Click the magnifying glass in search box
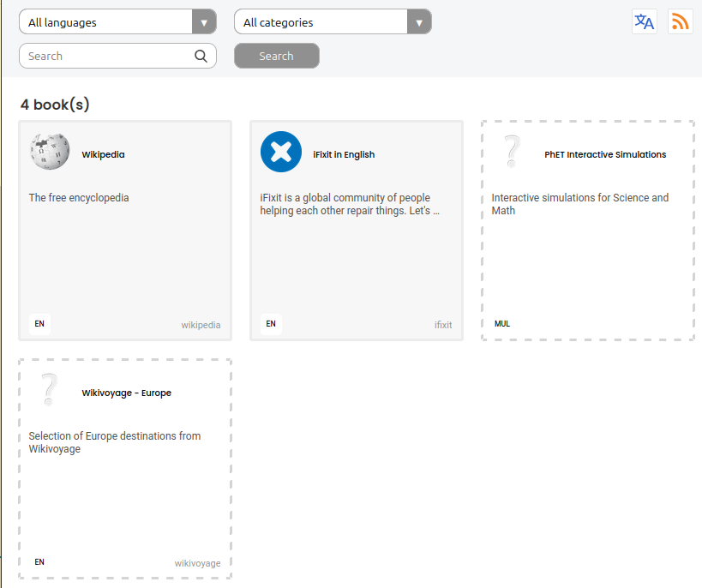The image size is (702, 588). (201, 56)
